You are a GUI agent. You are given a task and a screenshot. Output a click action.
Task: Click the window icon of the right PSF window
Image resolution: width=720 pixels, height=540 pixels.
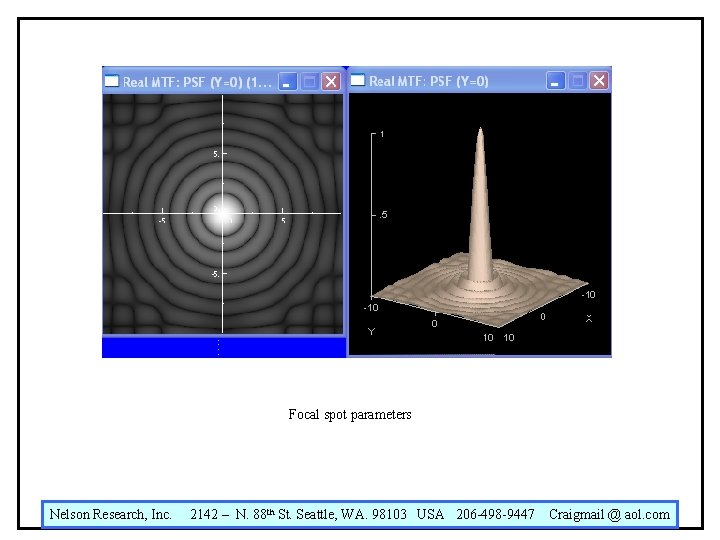pos(358,80)
